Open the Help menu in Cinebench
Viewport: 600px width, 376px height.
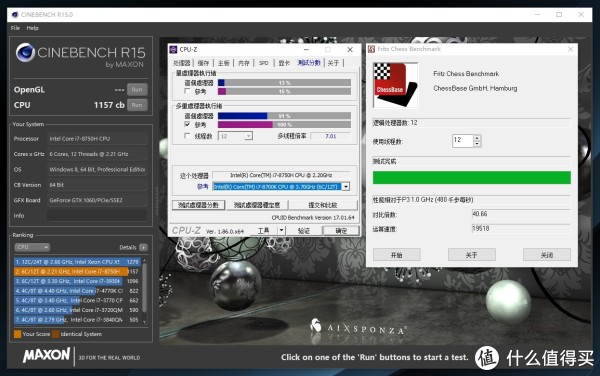pyautogui.click(x=33, y=28)
